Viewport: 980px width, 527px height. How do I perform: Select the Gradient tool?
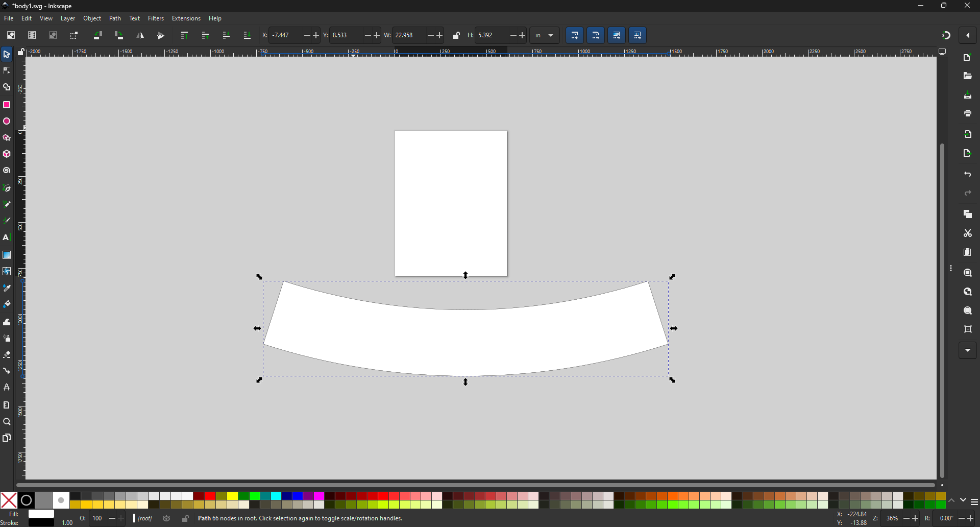click(7, 255)
